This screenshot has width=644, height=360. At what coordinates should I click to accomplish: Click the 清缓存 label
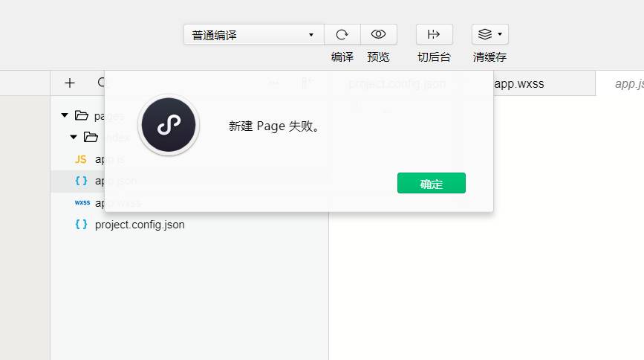point(489,57)
